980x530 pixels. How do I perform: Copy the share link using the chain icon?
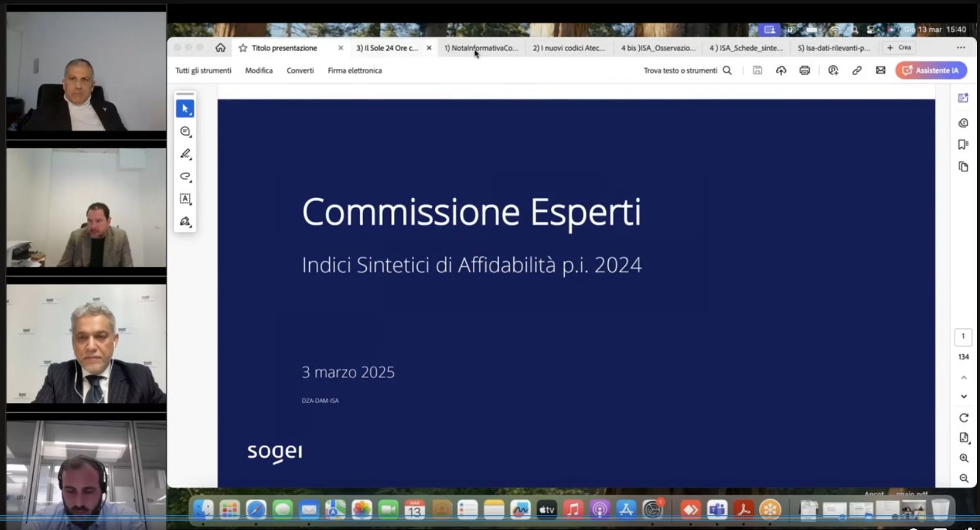point(856,71)
